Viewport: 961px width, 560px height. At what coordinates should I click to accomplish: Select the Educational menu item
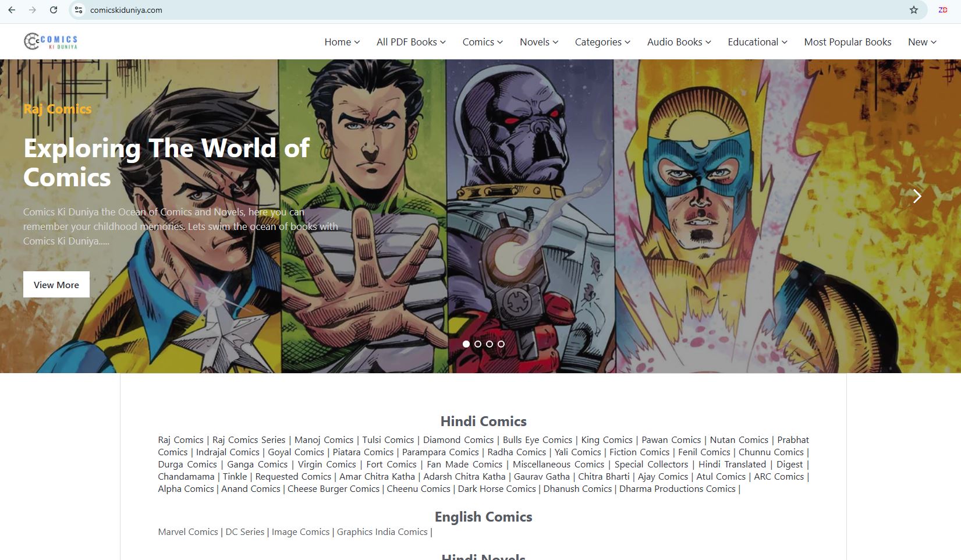756,42
